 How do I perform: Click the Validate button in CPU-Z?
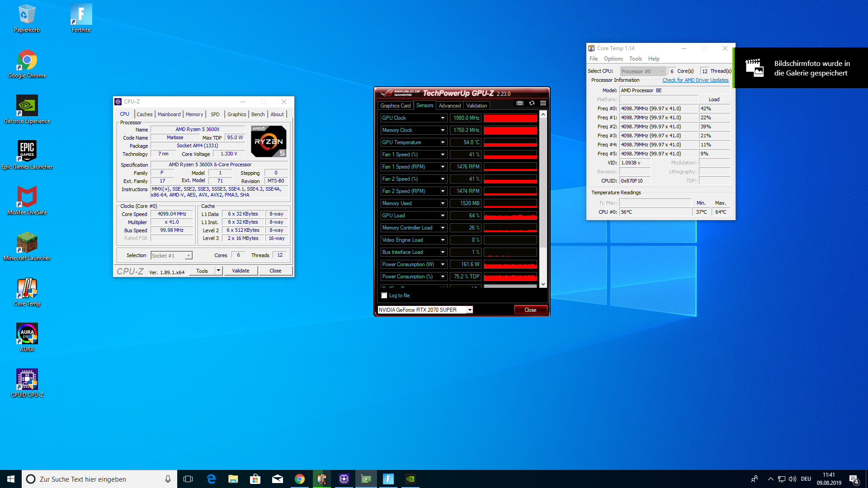[x=241, y=271]
